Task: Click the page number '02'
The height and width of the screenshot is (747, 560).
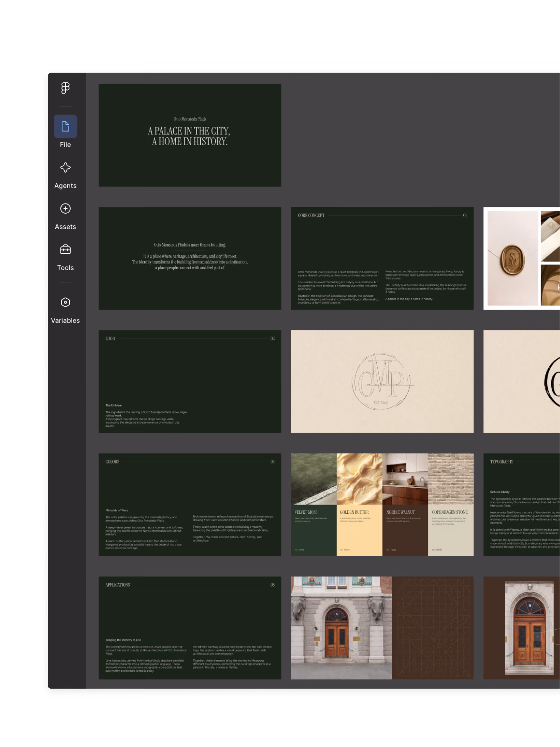Action: tap(272, 339)
